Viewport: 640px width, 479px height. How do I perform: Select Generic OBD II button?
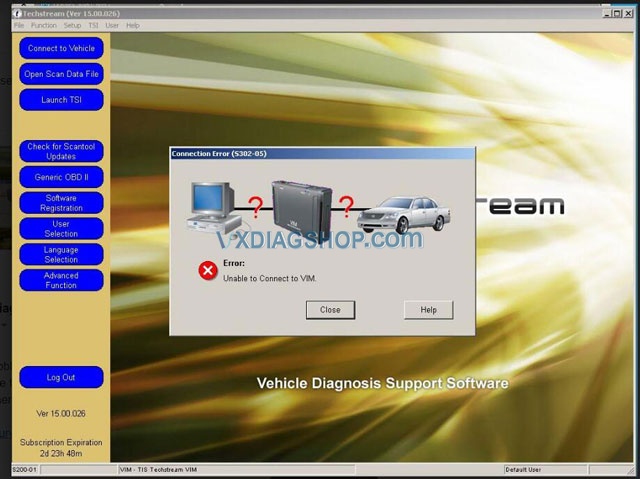point(61,177)
